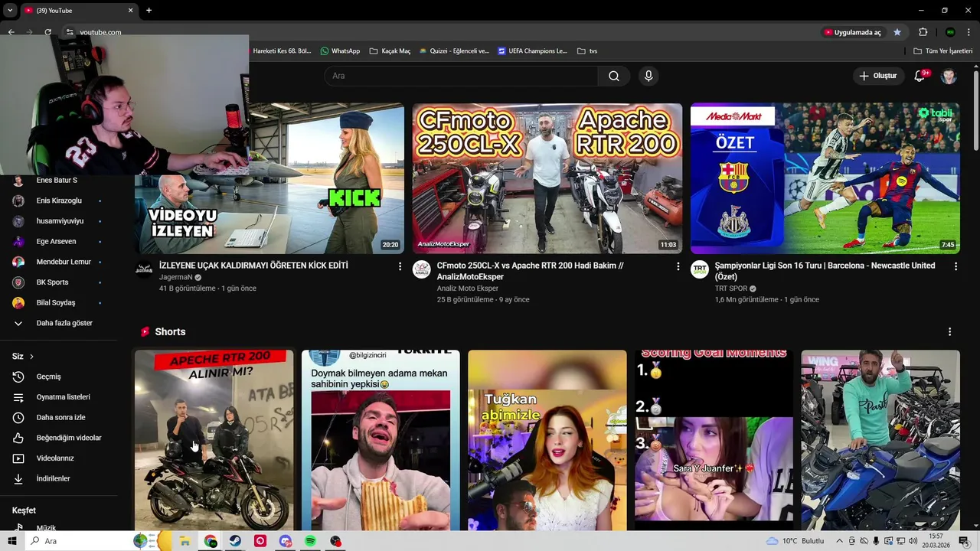
Task: Focus the YouTube Ara search field
Action: (461, 76)
